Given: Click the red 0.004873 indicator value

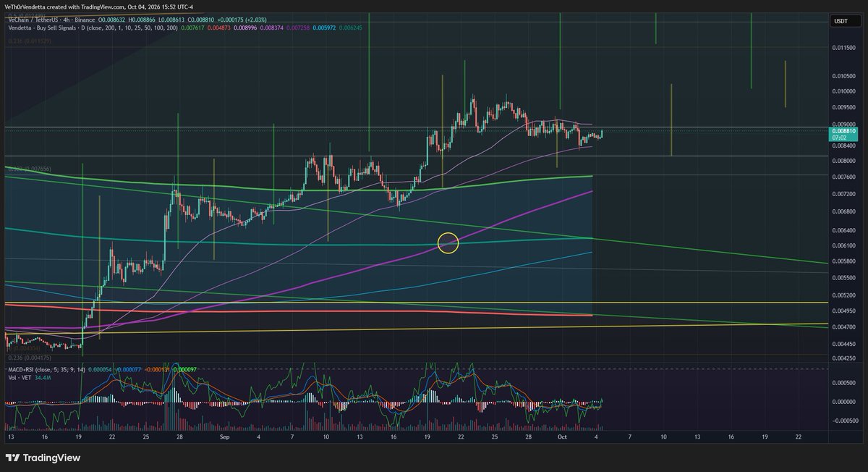Looking at the screenshot, I should [219, 28].
